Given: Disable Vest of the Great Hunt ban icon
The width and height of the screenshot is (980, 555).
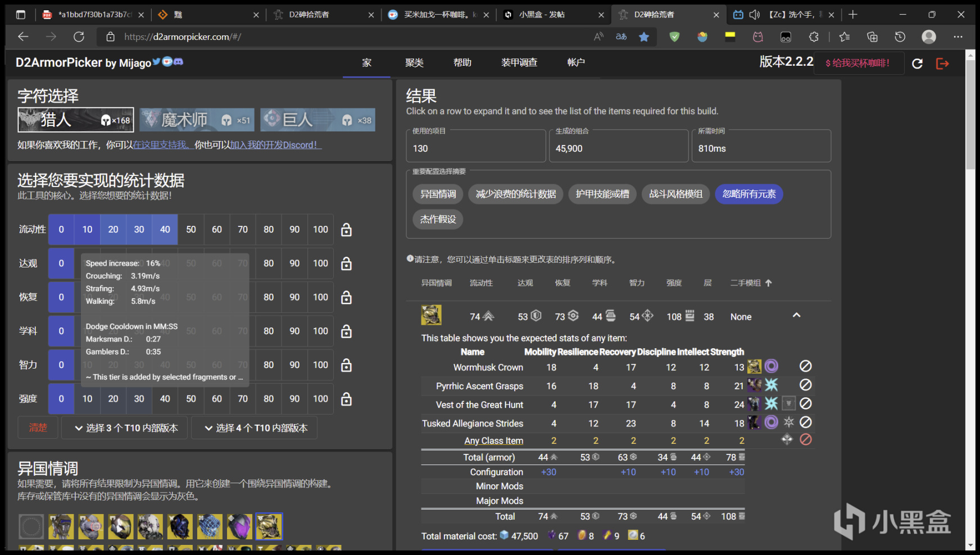Looking at the screenshot, I should point(806,403).
